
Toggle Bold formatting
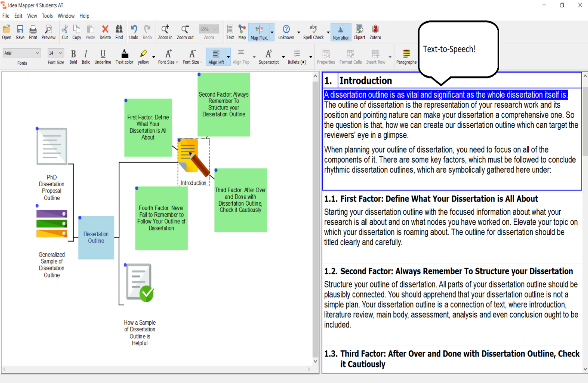pos(73,56)
